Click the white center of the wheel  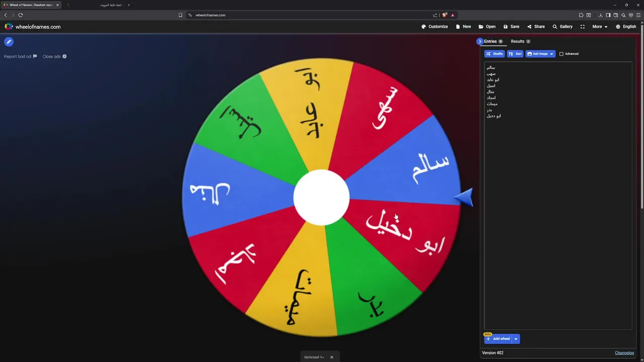click(321, 198)
